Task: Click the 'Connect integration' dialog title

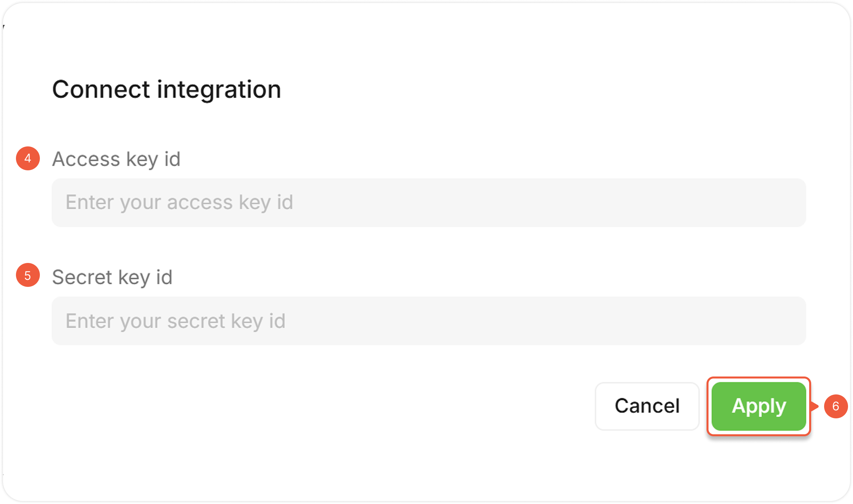Action: click(166, 90)
